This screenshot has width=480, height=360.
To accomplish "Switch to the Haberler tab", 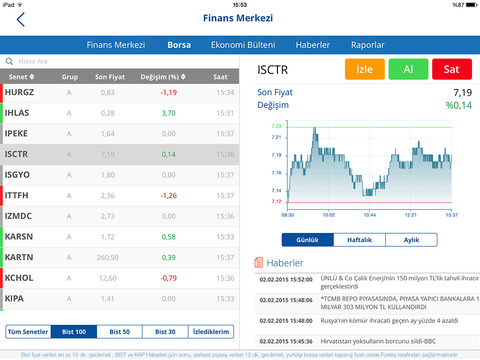I will pos(313,45).
